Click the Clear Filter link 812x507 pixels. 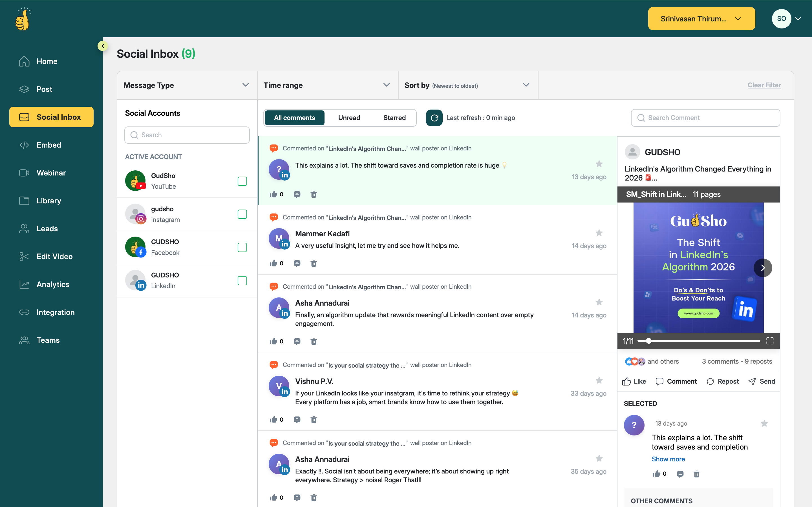764,85
